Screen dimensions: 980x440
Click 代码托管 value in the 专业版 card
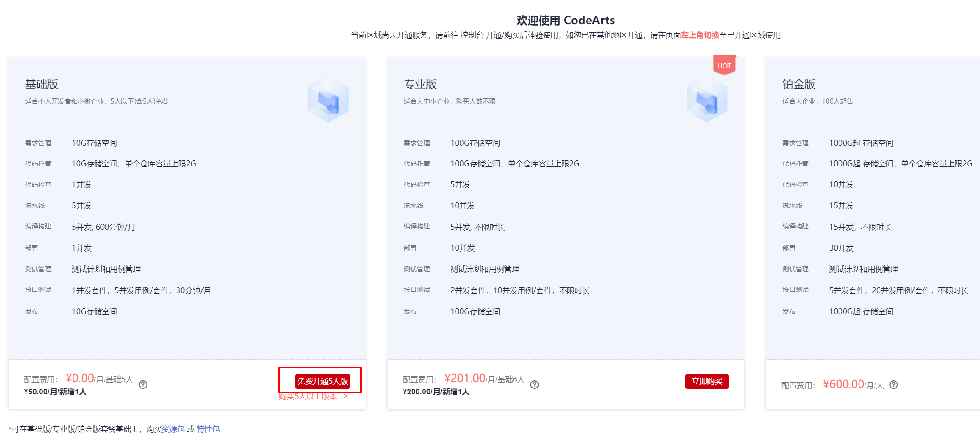[515, 164]
